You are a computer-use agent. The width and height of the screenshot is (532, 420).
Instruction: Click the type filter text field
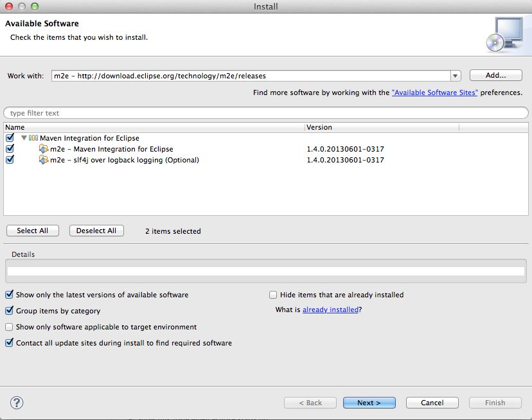click(x=266, y=113)
